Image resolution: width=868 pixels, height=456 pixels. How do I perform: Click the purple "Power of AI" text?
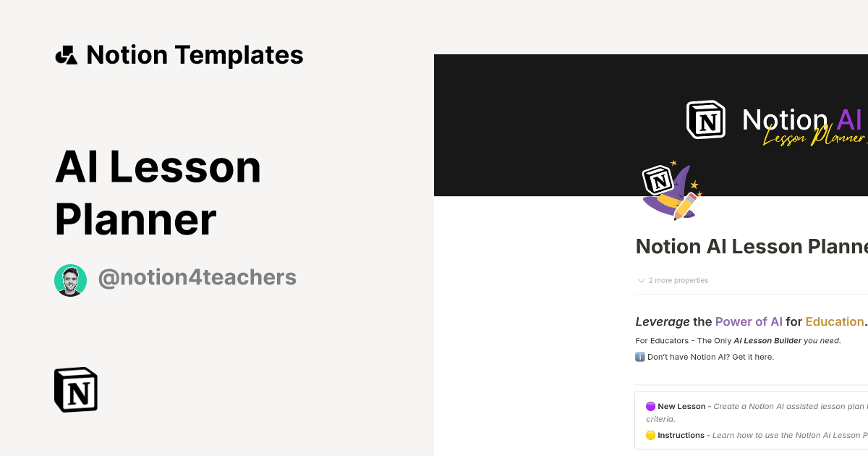click(x=749, y=322)
